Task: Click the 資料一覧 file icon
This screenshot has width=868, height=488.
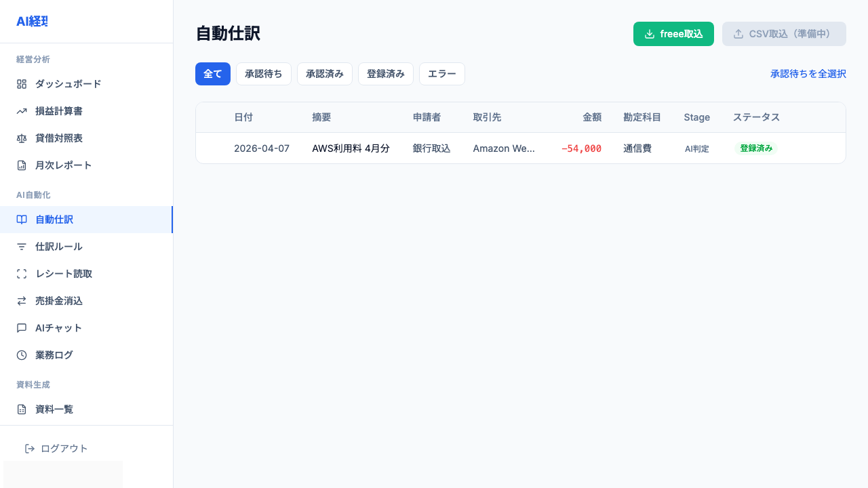Action: click(x=22, y=409)
